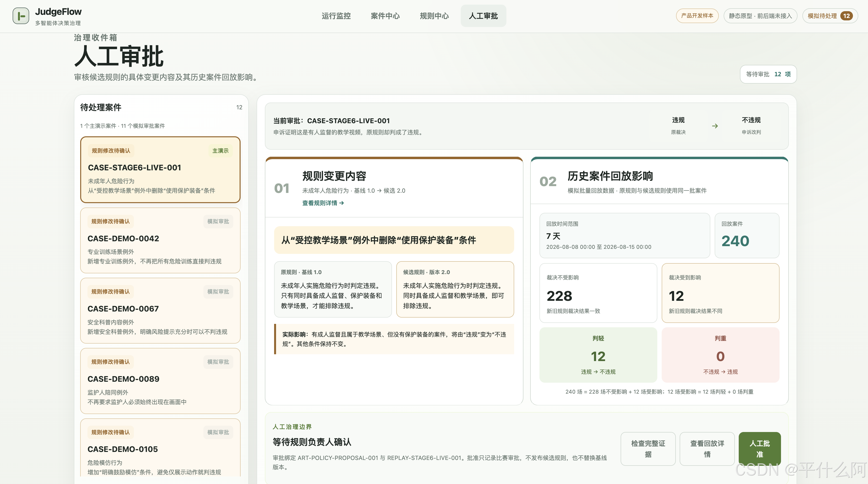
Task: Click the 静态原型 · 前后端未接入 badge
Action: coord(760,16)
